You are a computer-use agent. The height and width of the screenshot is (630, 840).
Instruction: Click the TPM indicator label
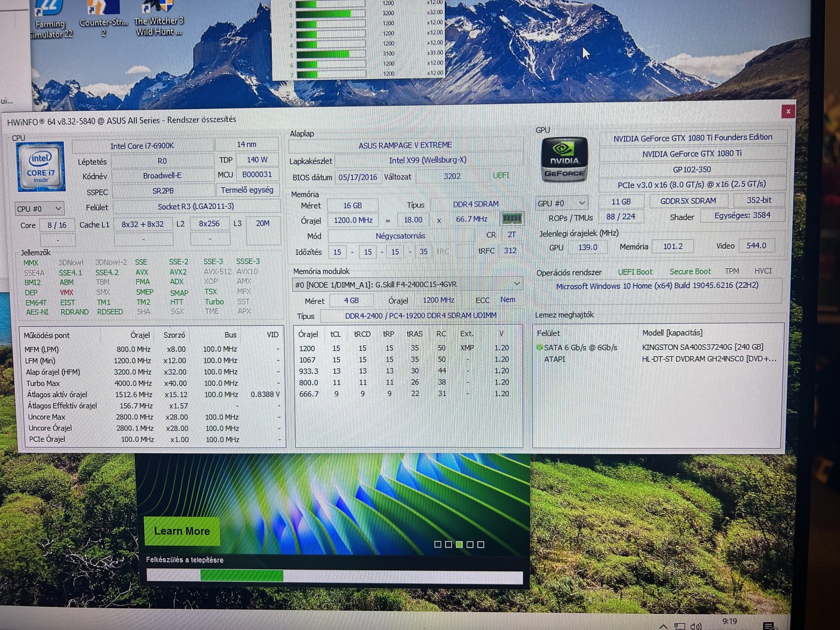[x=732, y=271]
